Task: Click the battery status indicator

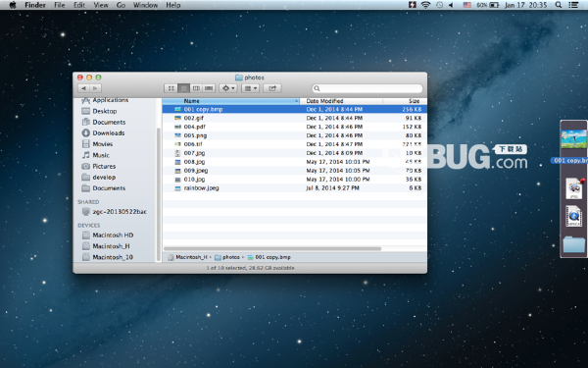Action: tap(487, 5)
